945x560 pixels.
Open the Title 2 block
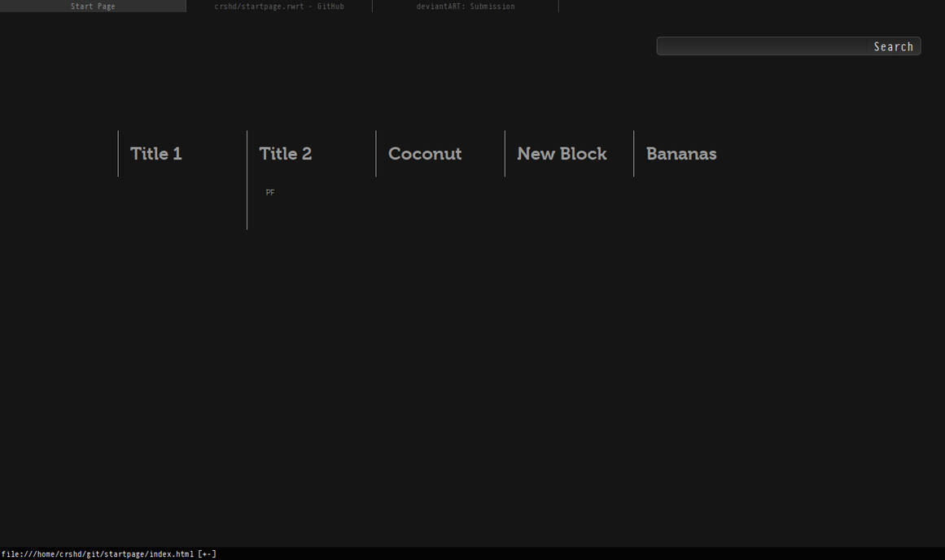pyautogui.click(x=286, y=154)
